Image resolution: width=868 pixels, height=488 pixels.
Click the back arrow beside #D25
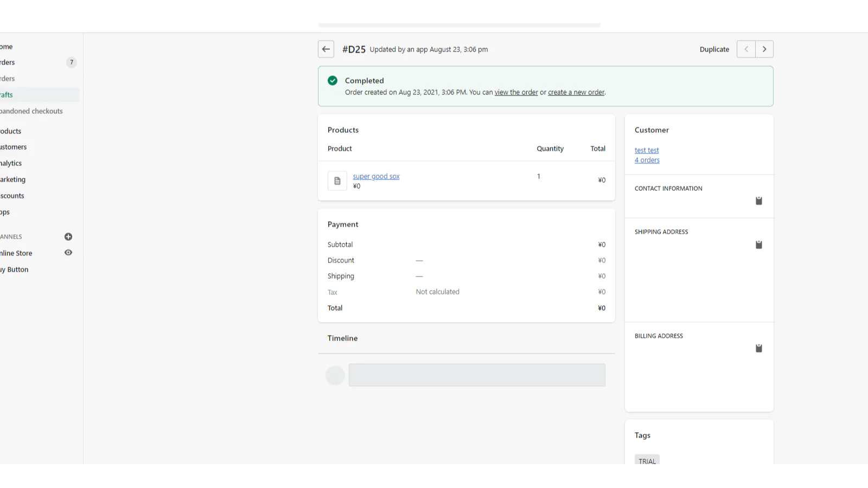pos(325,49)
